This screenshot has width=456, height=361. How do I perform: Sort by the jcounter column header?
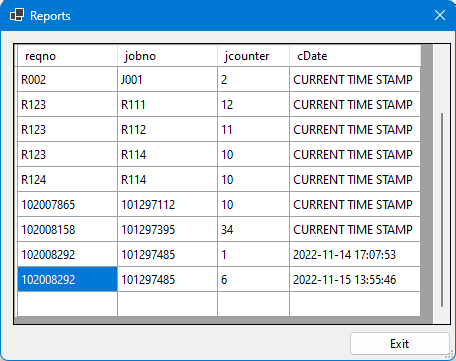(x=253, y=56)
